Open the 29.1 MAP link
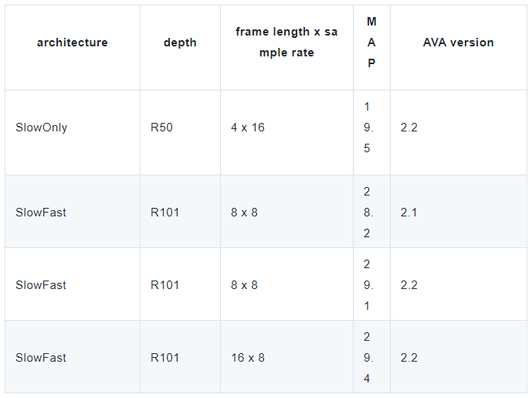This screenshot has height=398, width=532. pos(368,284)
